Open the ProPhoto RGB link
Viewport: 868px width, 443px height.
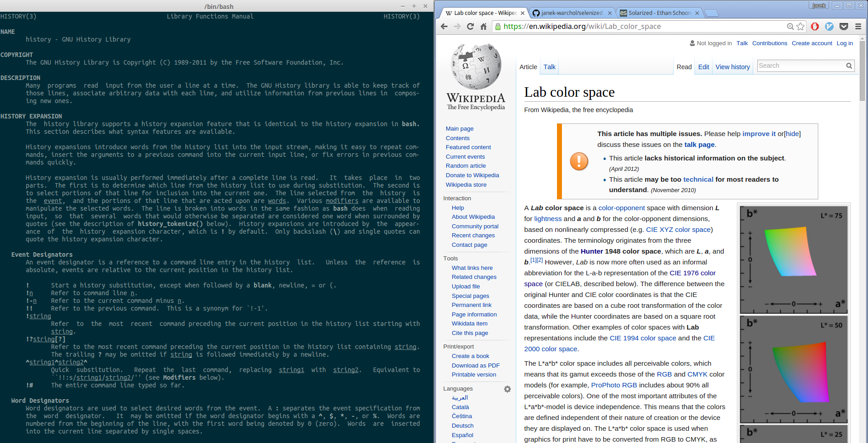point(614,385)
